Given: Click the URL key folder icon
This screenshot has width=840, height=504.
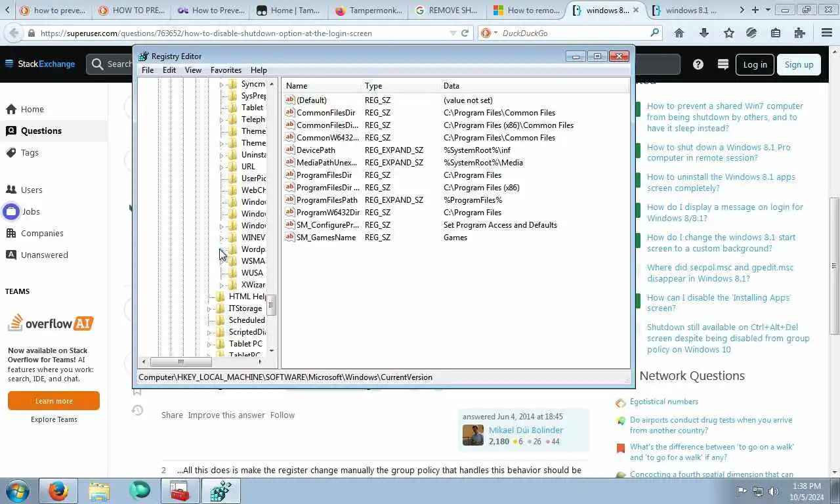Looking at the screenshot, I should click(x=233, y=166).
